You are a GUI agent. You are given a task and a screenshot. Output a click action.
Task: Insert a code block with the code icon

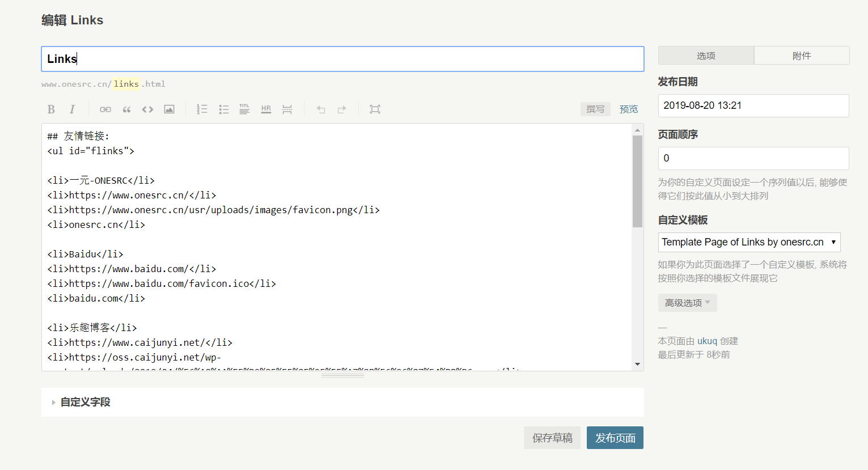coord(147,109)
